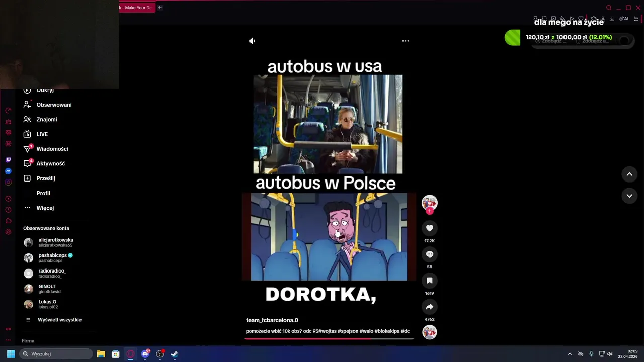Image resolution: width=644 pixels, height=362 pixels.
Task: Open the LIVE section
Action: (36, 134)
